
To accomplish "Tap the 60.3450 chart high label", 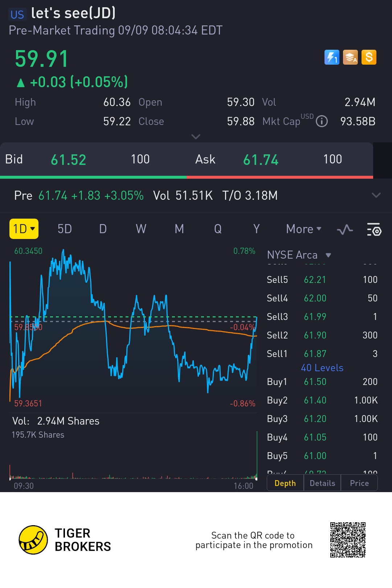I will [x=28, y=251].
